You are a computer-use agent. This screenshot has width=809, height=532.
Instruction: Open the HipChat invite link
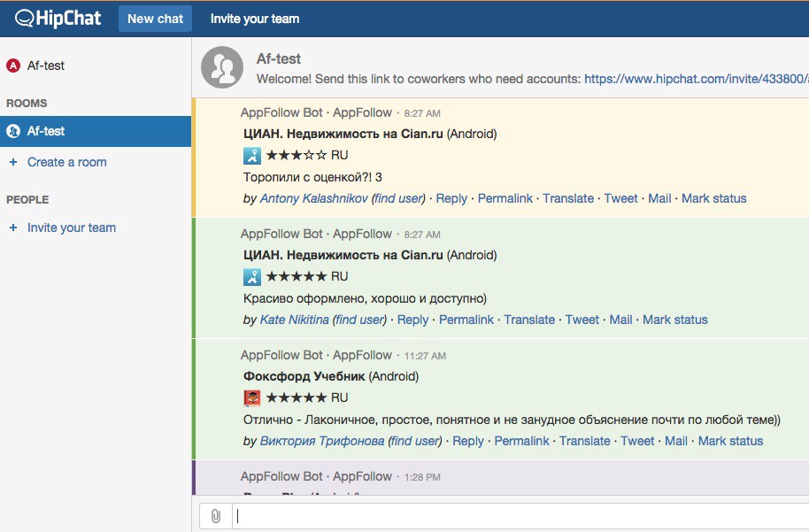(696, 79)
